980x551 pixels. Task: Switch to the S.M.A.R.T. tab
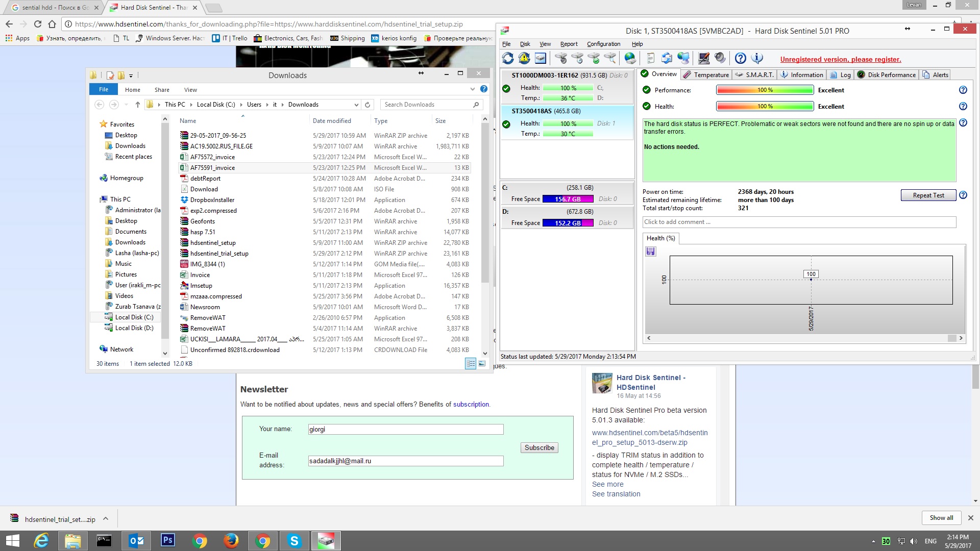[x=754, y=74]
